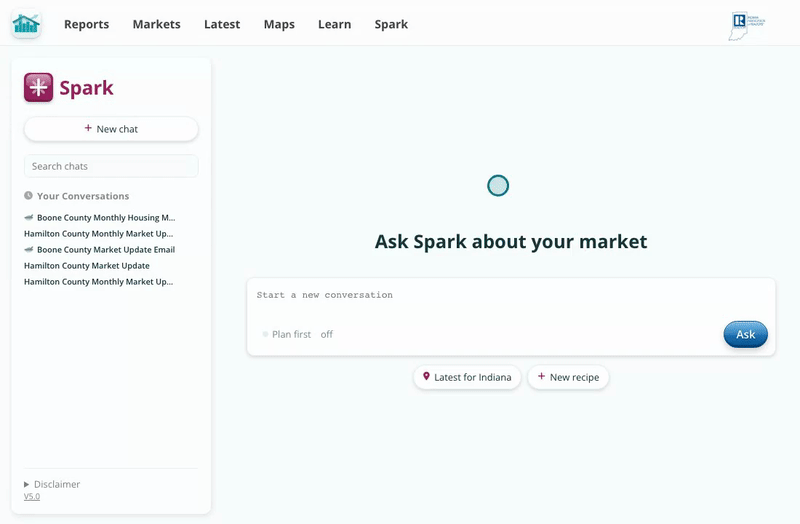Viewport: 800px width, 524px height.
Task: Start a New chat
Action: click(x=111, y=129)
